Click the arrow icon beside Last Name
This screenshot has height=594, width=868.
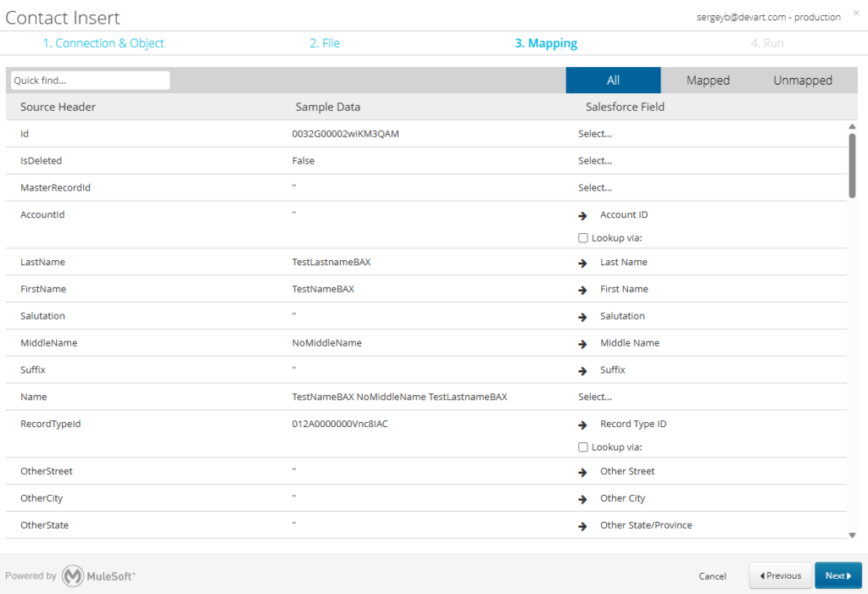pyautogui.click(x=582, y=263)
